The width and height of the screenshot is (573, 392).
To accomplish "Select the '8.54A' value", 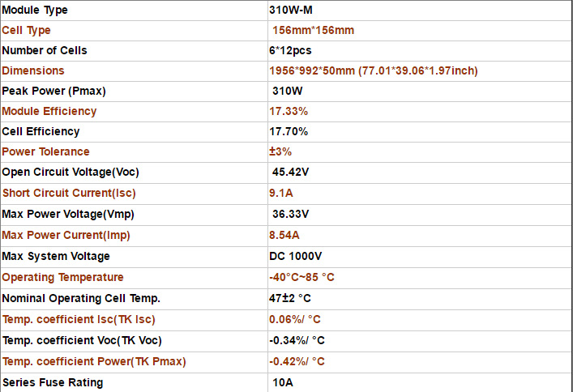I will tap(284, 235).
